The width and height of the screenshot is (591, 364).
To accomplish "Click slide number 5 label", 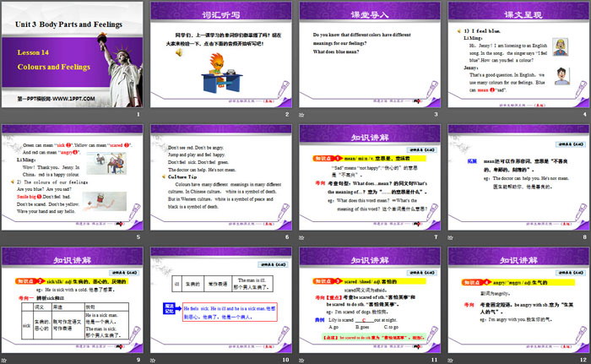I will point(138,236).
